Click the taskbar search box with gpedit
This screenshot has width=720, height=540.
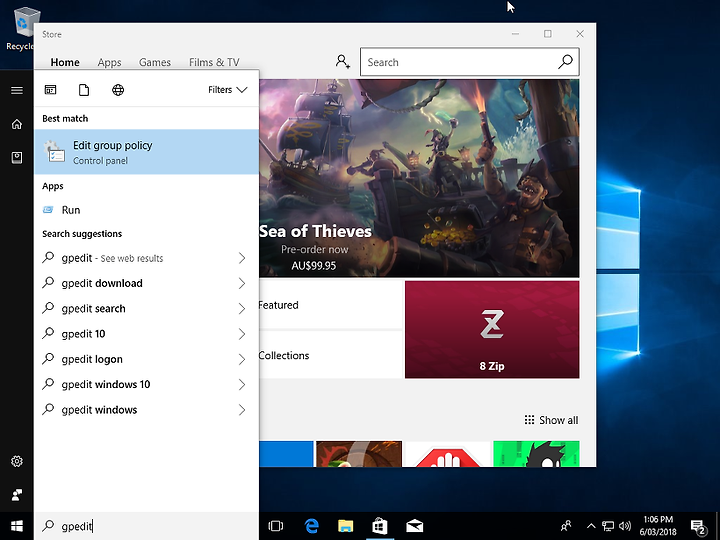(x=146, y=526)
